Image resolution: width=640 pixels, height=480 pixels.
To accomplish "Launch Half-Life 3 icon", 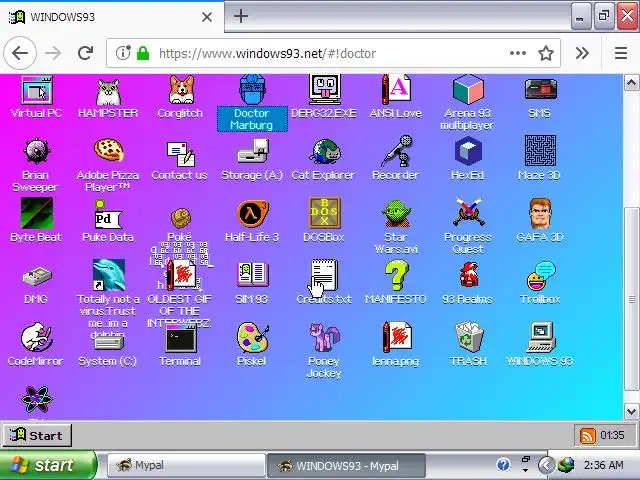I will tap(253, 213).
